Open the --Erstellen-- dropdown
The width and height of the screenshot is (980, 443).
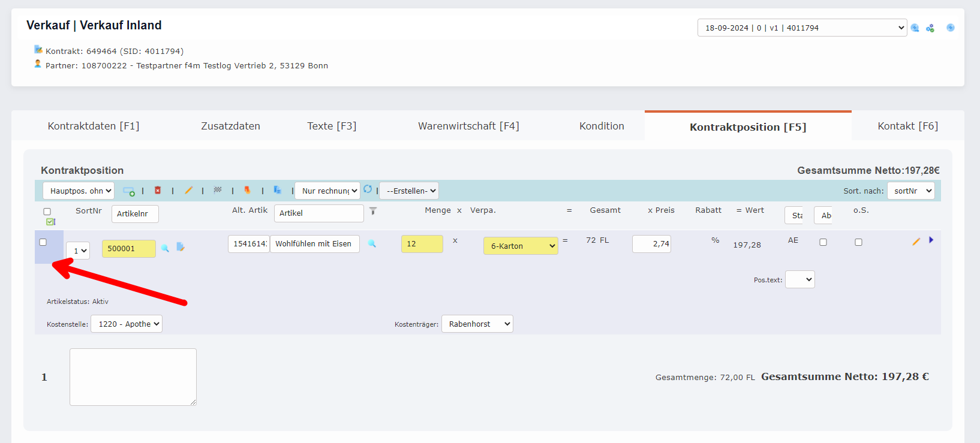(409, 191)
